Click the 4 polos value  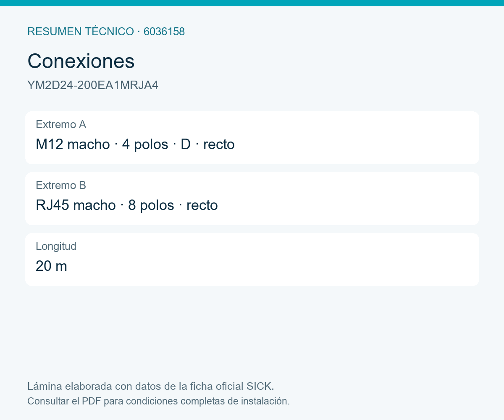145,144
